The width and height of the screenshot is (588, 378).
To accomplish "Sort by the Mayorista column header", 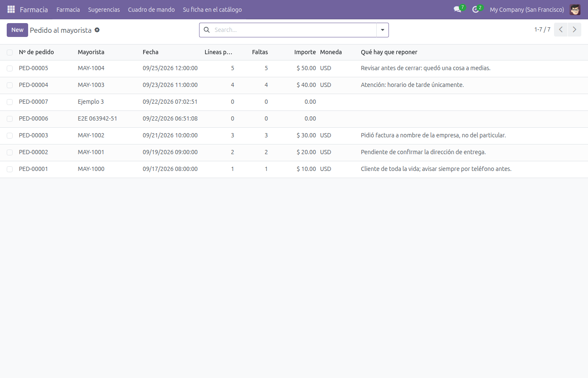I will (91, 52).
